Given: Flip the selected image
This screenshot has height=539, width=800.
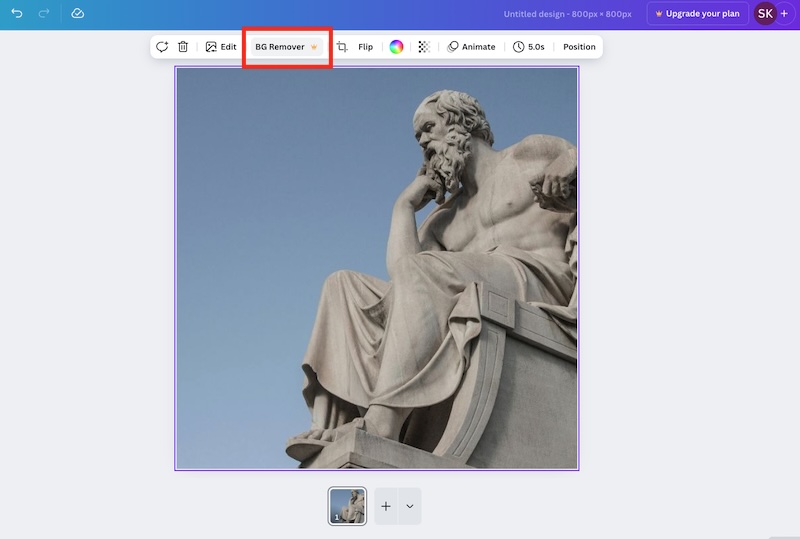Looking at the screenshot, I should coord(365,47).
